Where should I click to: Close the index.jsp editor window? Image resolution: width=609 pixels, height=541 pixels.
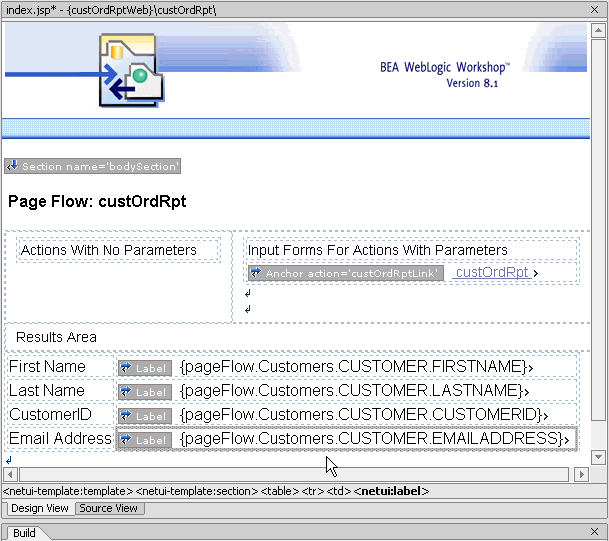[594, 10]
